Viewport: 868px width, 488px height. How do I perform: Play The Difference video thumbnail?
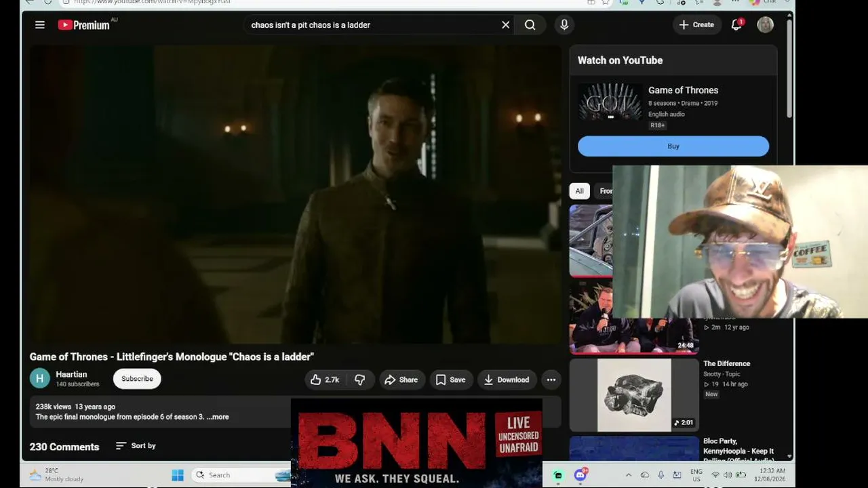point(634,395)
